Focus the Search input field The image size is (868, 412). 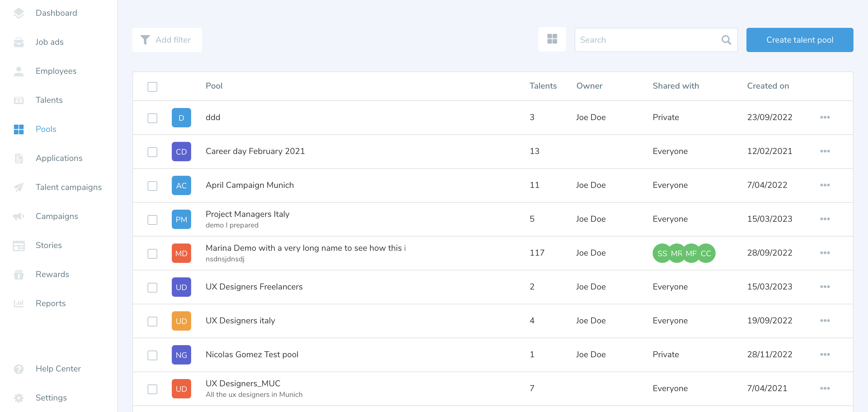(647, 40)
